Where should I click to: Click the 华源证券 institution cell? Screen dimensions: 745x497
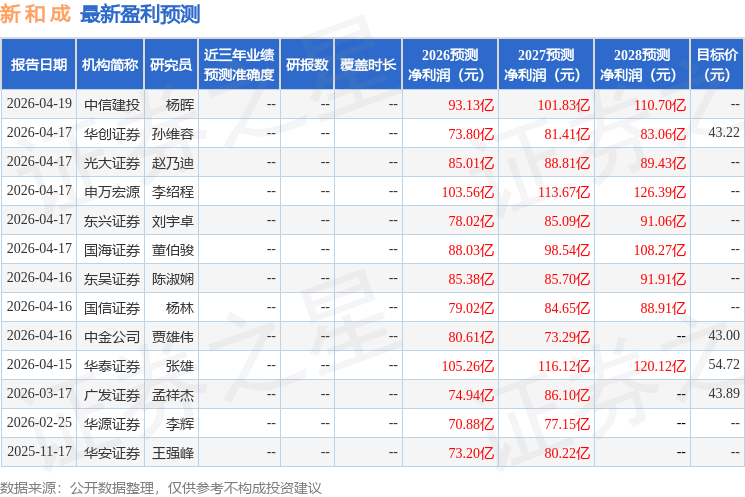point(112,424)
